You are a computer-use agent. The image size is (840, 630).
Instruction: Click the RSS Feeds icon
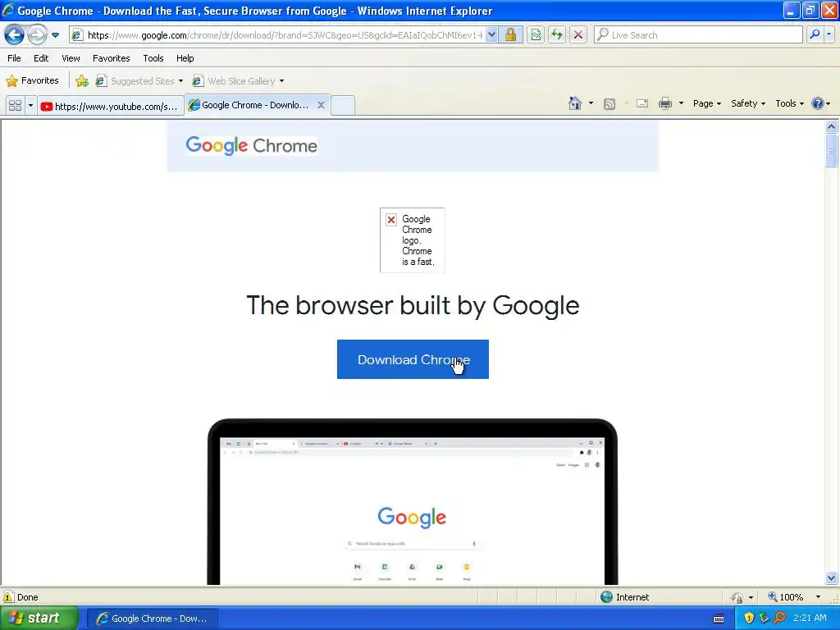(x=609, y=104)
